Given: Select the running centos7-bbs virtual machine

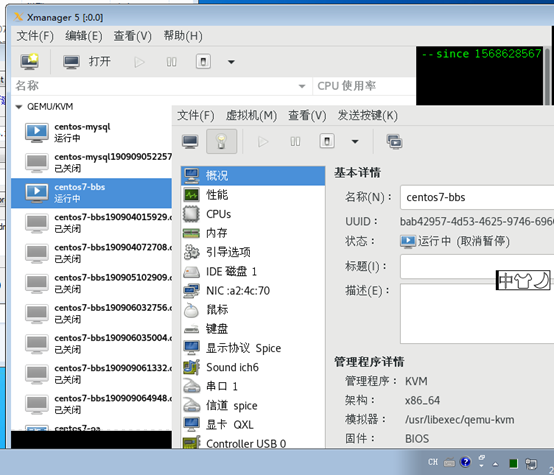Looking at the screenshot, I should 92,193.
